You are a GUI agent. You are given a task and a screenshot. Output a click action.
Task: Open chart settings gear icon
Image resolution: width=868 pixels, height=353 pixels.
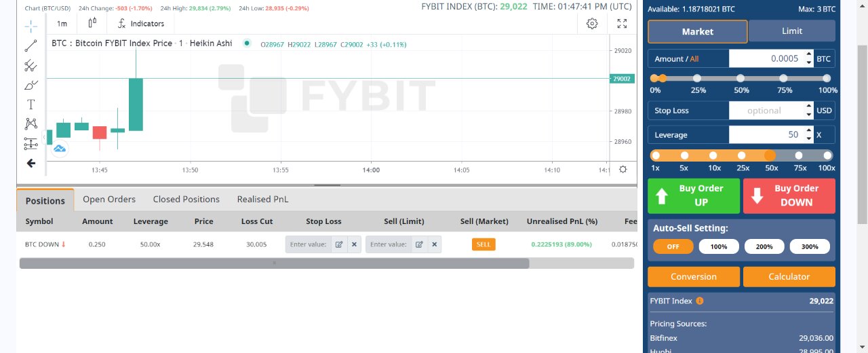pyautogui.click(x=592, y=23)
